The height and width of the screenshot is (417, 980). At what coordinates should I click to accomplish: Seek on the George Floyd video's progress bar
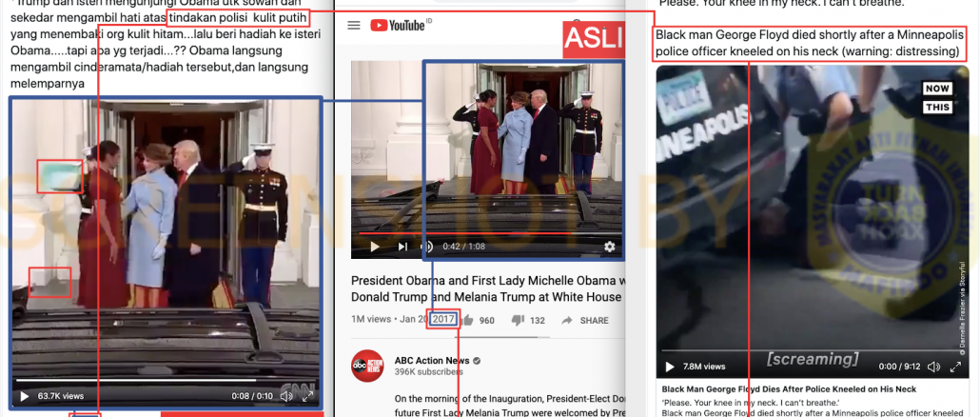coord(812,350)
